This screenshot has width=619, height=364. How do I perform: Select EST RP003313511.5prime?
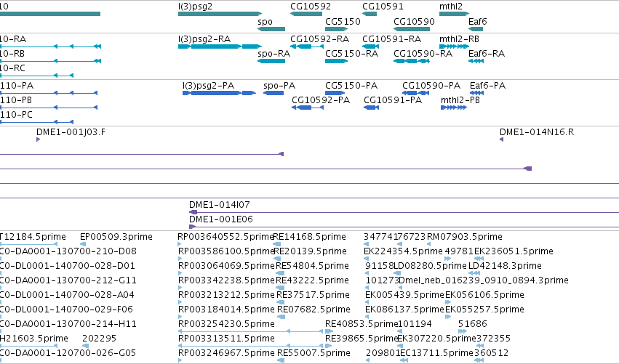226,339
